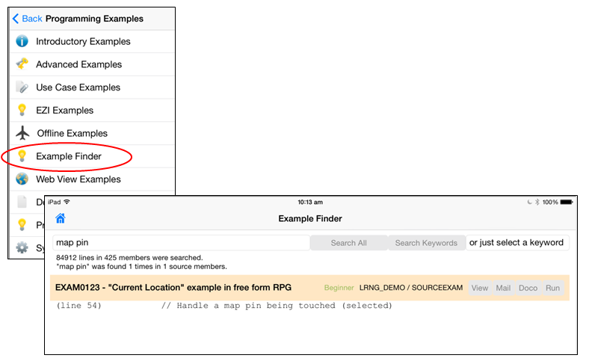Click the Doco button for EXAM0123
Screen dimensions: 589x364
click(x=528, y=288)
